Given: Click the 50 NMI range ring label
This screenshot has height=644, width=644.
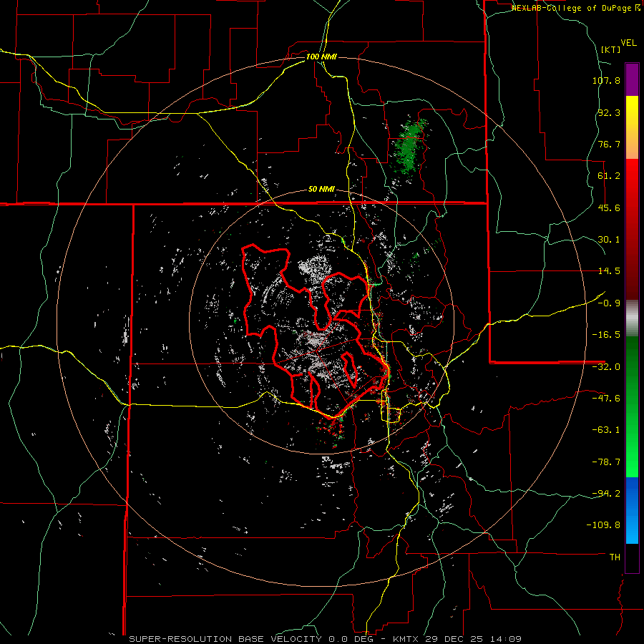Looking at the screenshot, I should pyautogui.click(x=321, y=190).
